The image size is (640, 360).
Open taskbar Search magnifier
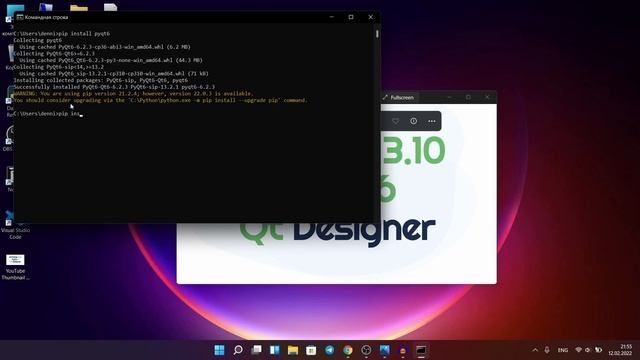238,350
